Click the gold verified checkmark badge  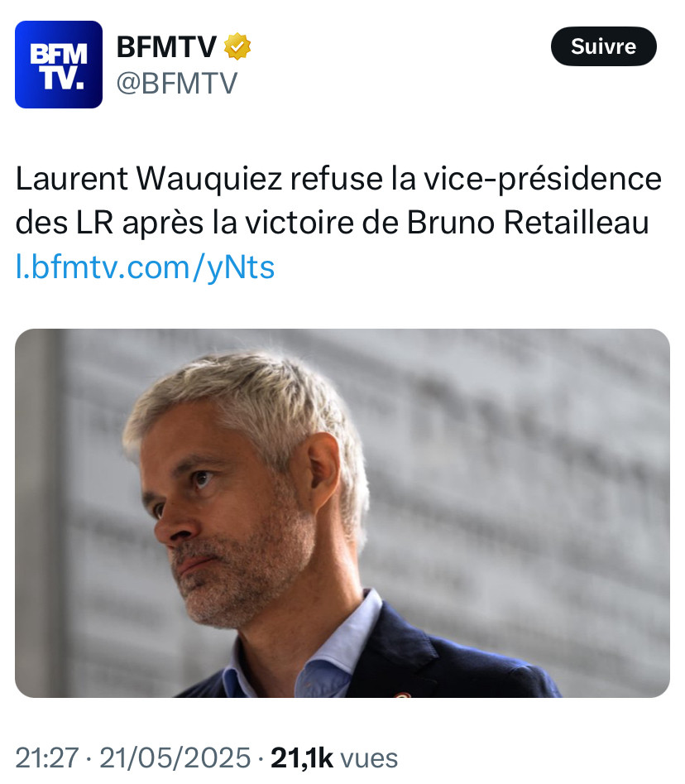coord(237,46)
